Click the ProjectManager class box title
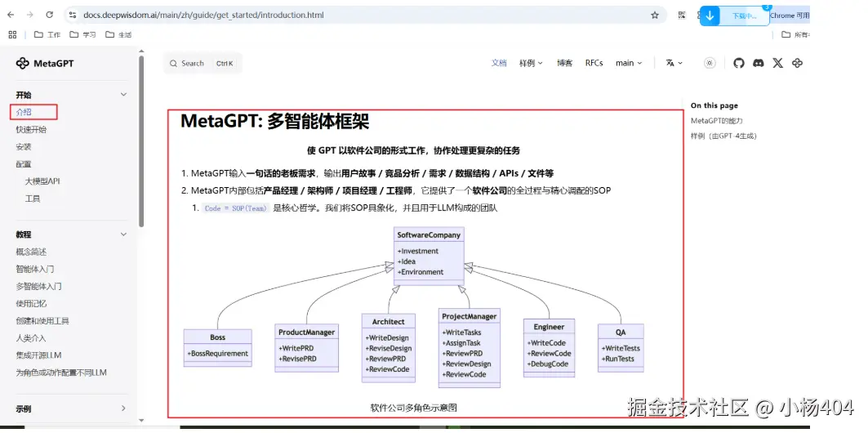The height and width of the screenshot is (433, 868). coord(469,316)
